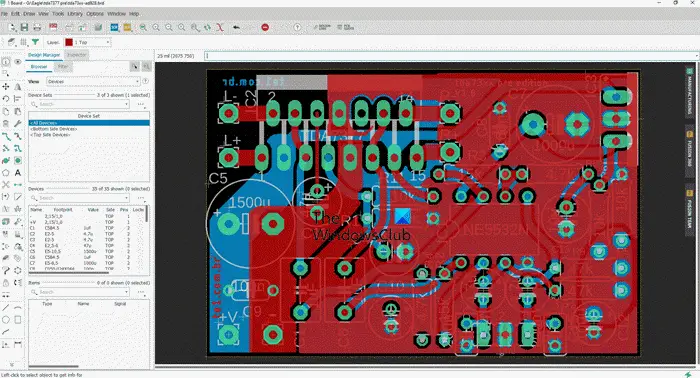
Task: Open the Options menu
Action: (x=95, y=14)
